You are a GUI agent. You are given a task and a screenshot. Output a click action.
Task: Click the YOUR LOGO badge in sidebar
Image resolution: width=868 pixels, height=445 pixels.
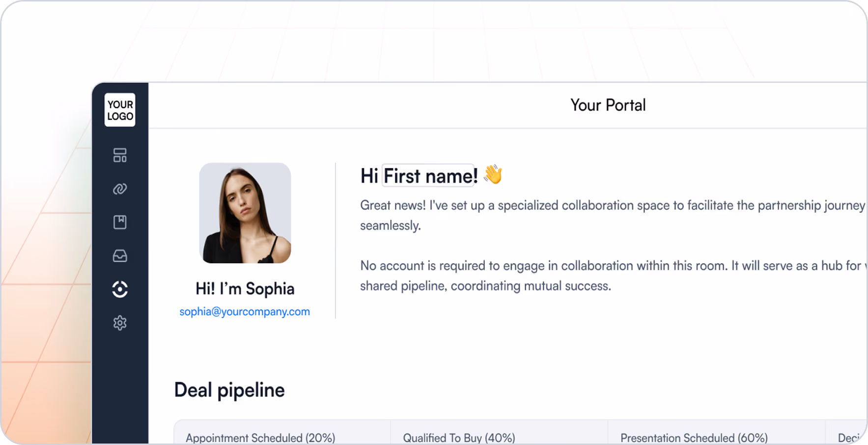pos(120,110)
